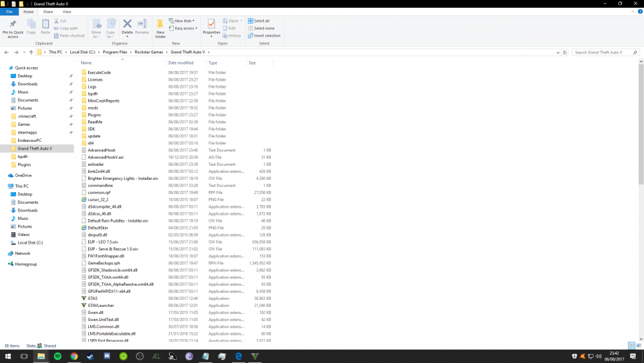Select the GTAVLauncher application
The width and height of the screenshot is (644, 363).
[100, 306]
